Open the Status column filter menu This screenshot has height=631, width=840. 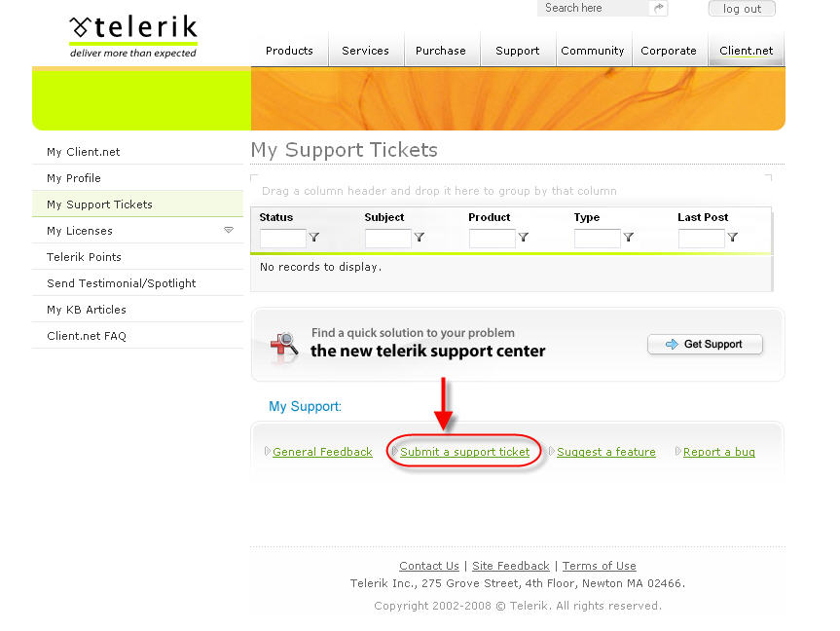point(314,238)
